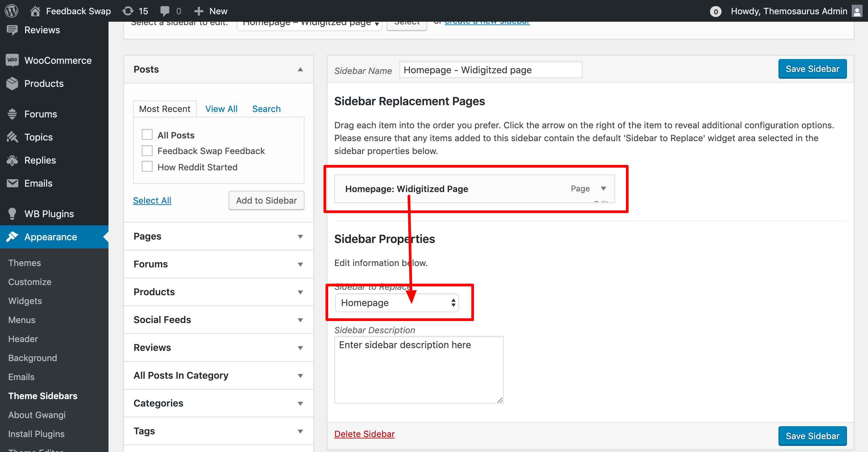Expand Homepage: Widigitized Page item arrow
Screen dimensions: 868x452
coord(603,189)
